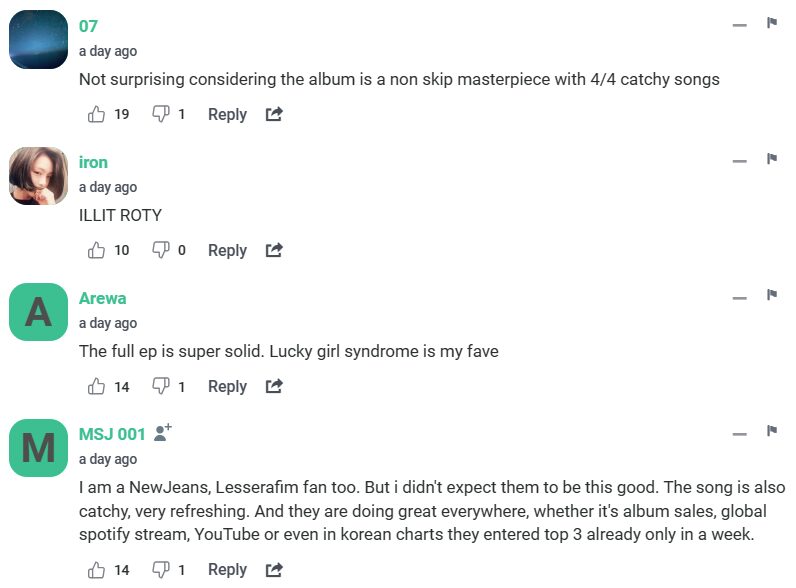
Task: Open iron's profile avatar
Action: [x=38, y=176]
